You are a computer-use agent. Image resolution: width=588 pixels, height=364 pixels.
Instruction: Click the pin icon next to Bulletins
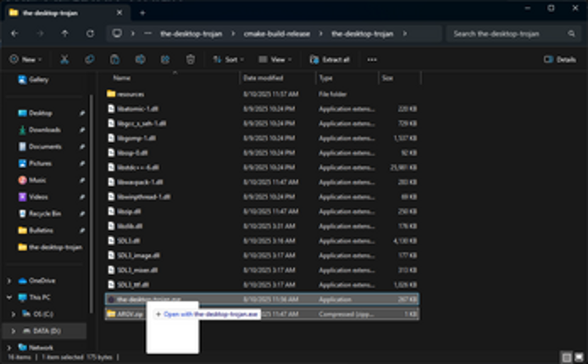click(81, 230)
